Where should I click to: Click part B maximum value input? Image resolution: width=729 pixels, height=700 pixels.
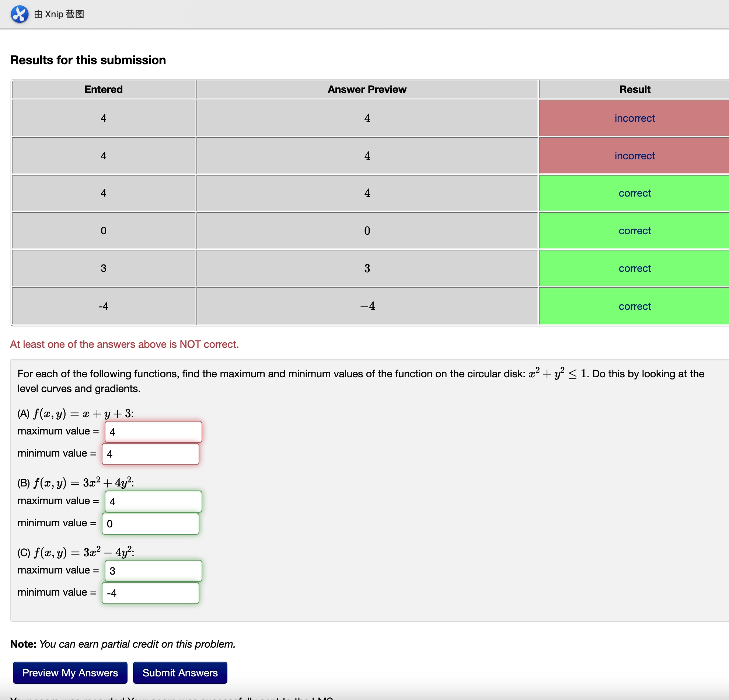click(x=153, y=501)
